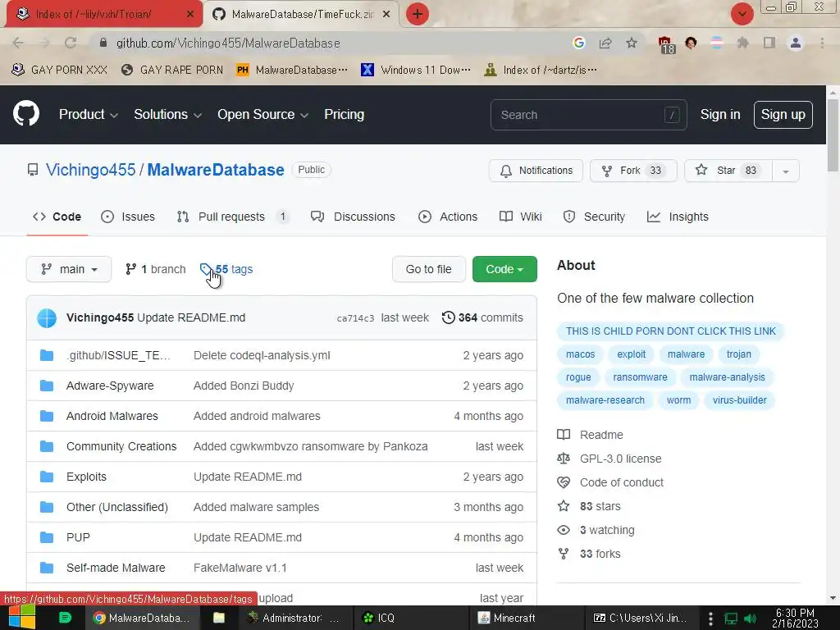
Task: Open the Chrome three-dot menu
Action: pyautogui.click(x=822, y=43)
